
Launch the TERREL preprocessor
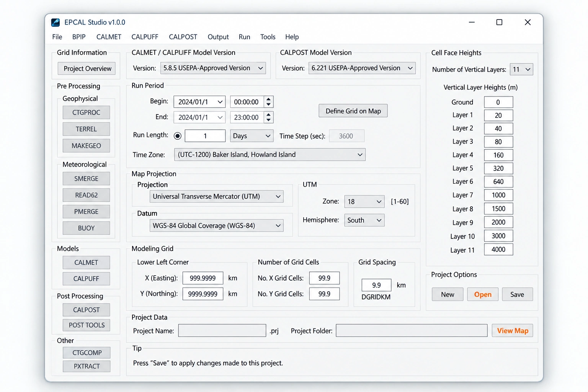click(86, 129)
